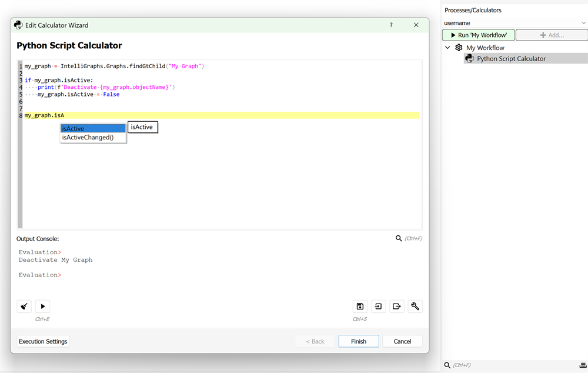The image size is (588, 373).
Task: Run script with the play button
Action: coord(43,306)
